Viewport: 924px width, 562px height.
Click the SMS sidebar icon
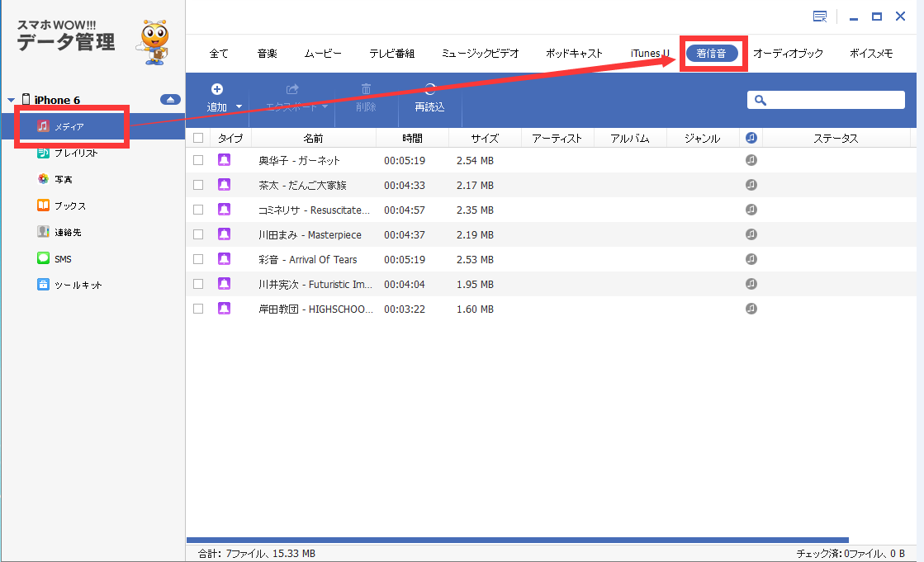[43, 258]
